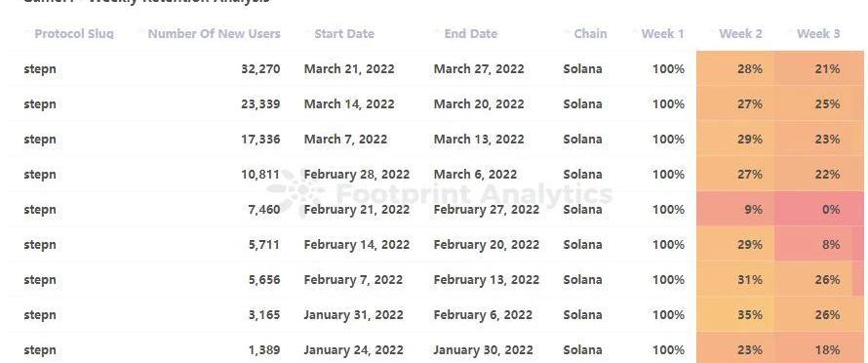Click the Week 1 column header
This screenshot has height=363, width=868.
(x=662, y=34)
